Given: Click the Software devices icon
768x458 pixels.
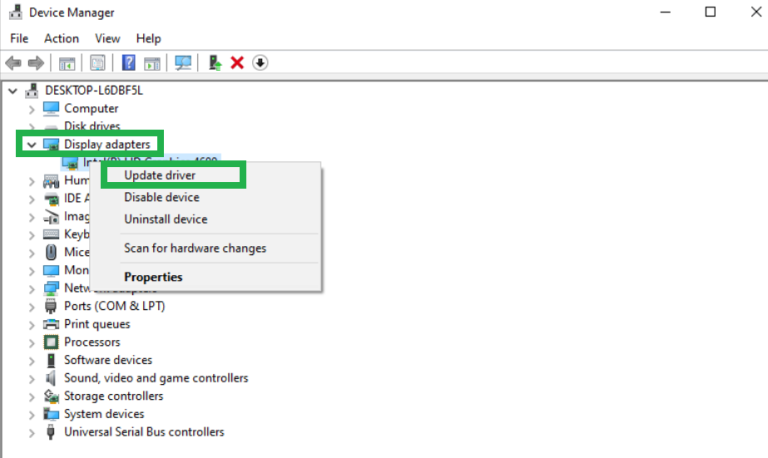Looking at the screenshot, I should coord(51,360).
